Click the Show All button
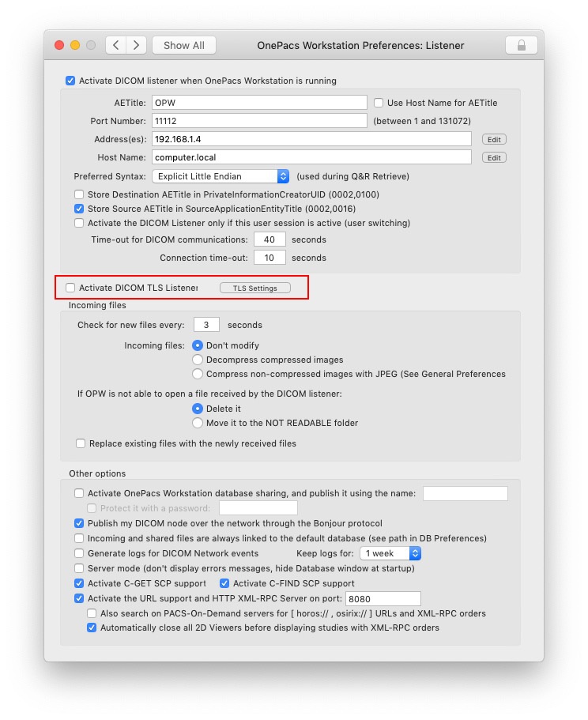 click(x=184, y=45)
